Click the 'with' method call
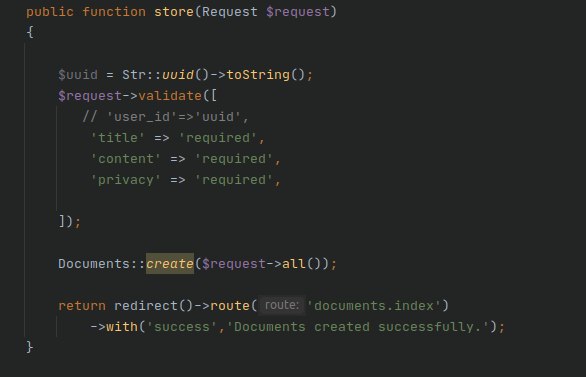The image size is (586, 377). pyautogui.click(x=122, y=327)
